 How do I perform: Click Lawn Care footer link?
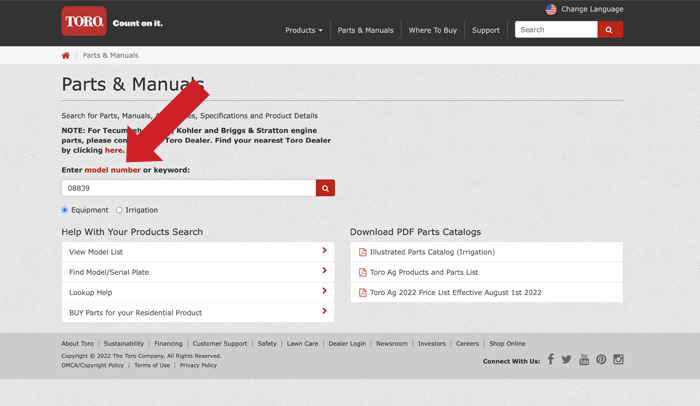302,343
